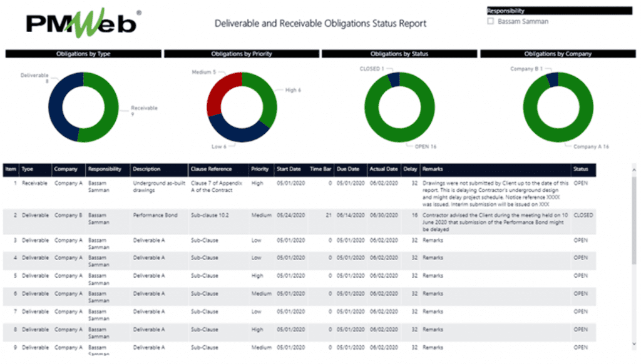The height and width of the screenshot is (364, 641).
Task: Enable the Bassam Samman responsibility filter
Action: tap(491, 21)
